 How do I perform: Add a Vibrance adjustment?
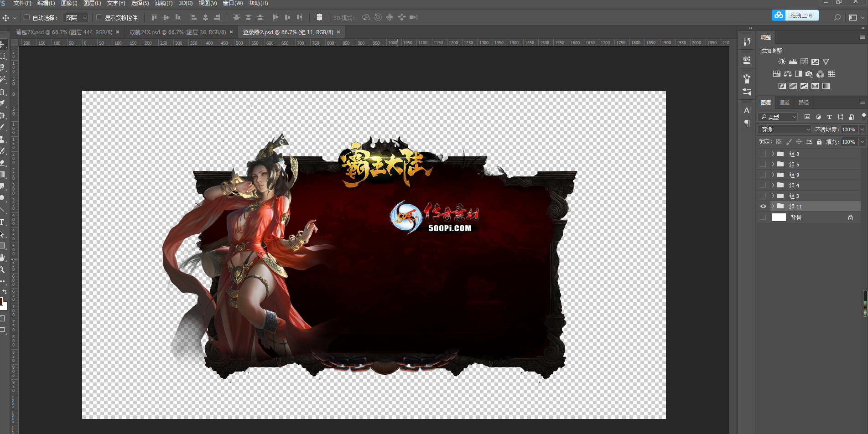click(x=826, y=62)
